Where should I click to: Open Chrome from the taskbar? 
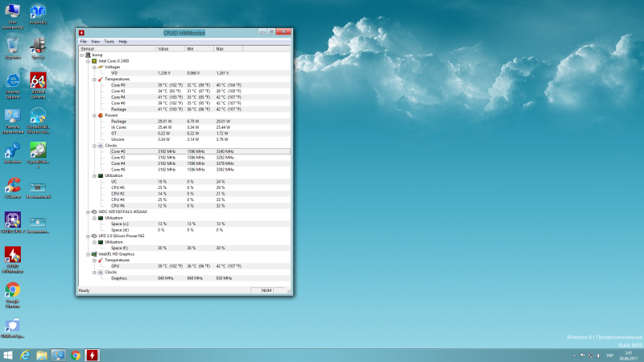tap(75, 354)
